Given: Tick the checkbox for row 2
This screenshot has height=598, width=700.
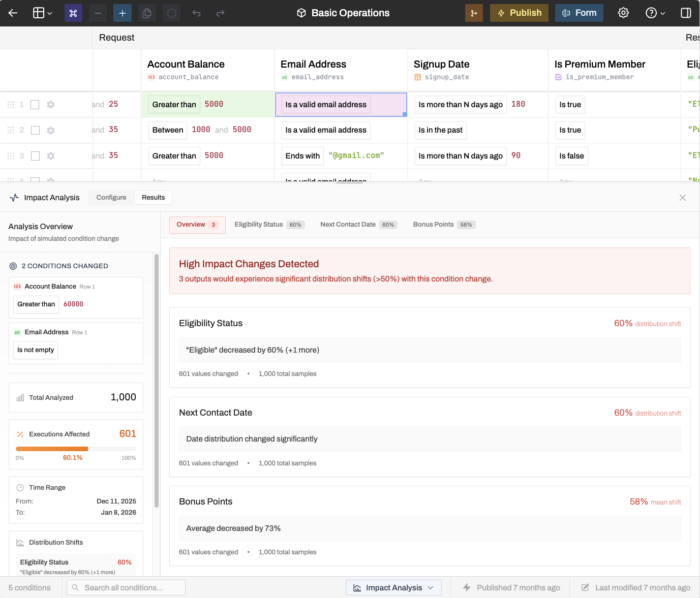Looking at the screenshot, I should tap(35, 131).
